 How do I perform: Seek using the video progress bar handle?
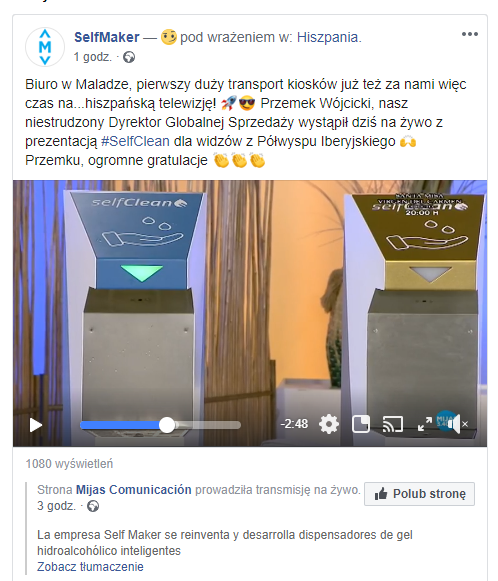(167, 425)
